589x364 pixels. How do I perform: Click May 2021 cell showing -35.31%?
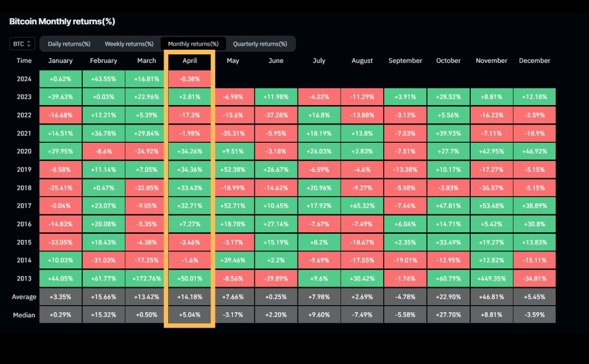click(233, 133)
